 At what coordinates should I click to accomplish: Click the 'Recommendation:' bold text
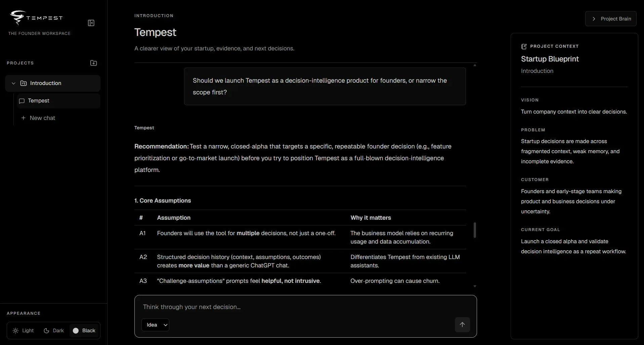tap(162, 146)
